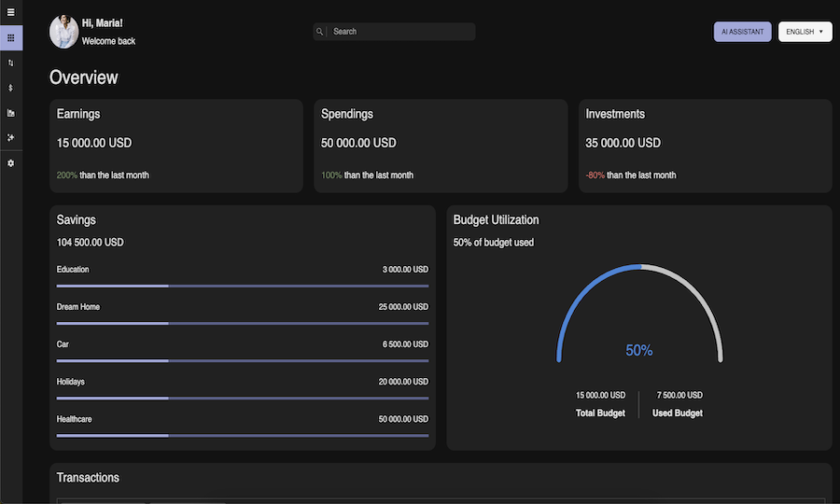Click the Investments summary card

pyautogui.click(x=705, y=146)
